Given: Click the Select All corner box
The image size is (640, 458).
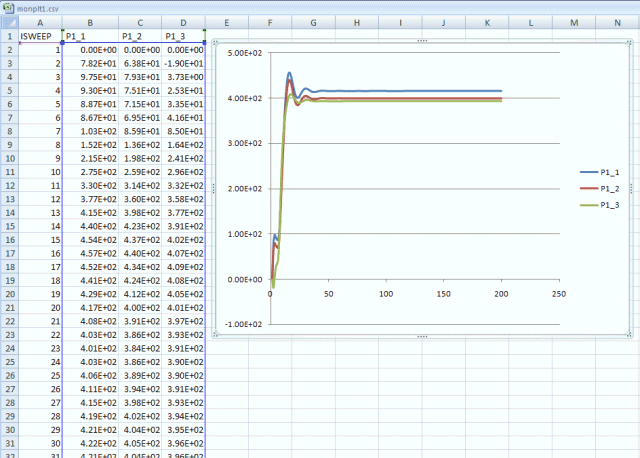Looking at the screenshot, I should [x=9, y=21].
